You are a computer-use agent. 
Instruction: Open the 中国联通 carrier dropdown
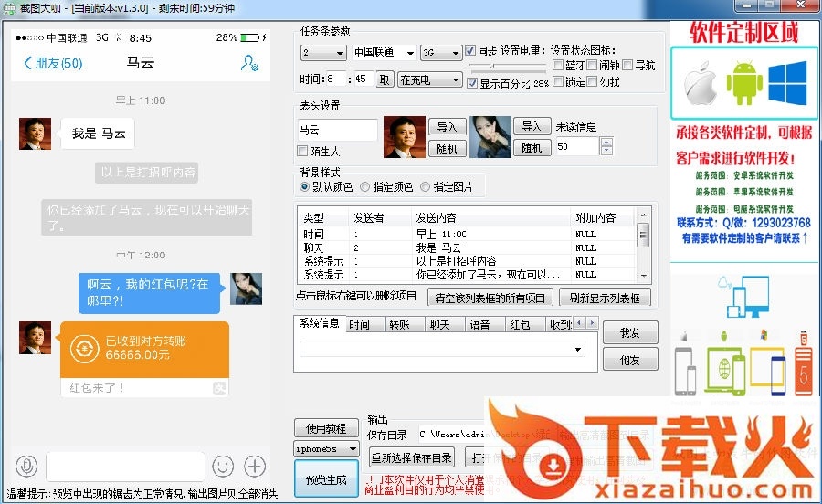pyautogui.click(x=385, y=52)
